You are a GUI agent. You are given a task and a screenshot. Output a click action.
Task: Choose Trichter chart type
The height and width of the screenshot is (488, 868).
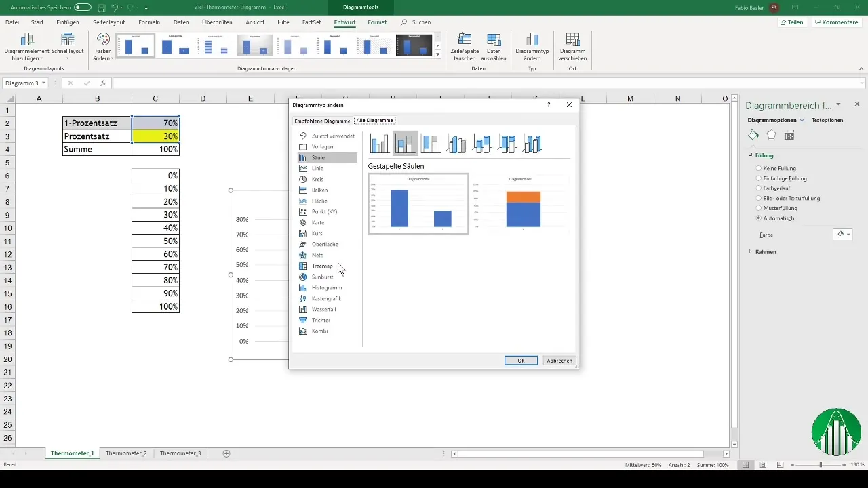(x=327, y=320)
